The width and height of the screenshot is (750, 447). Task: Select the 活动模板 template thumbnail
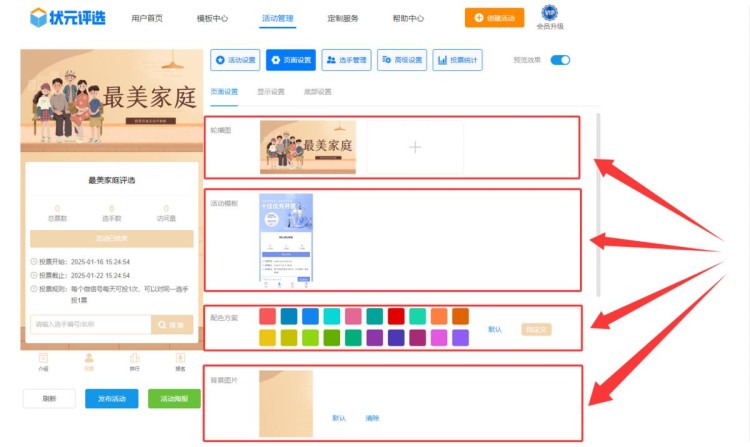pyautogui.click(x=286, y=238)
